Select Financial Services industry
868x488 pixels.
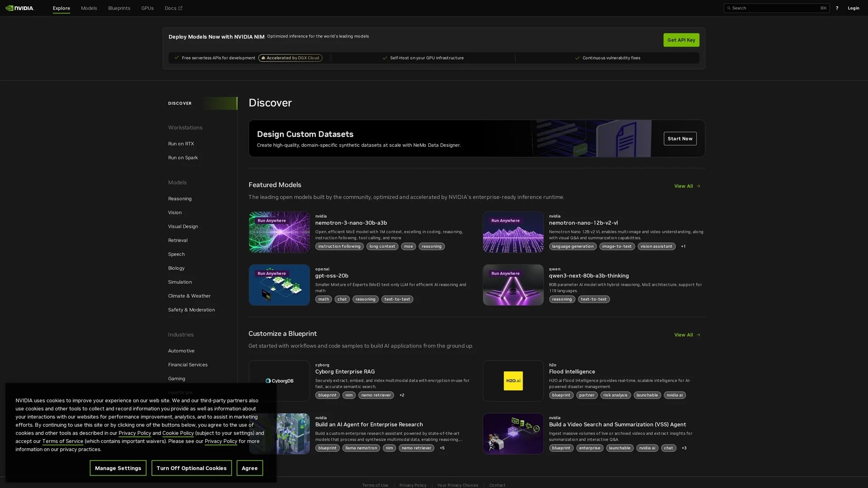click(x=188, y=365)
